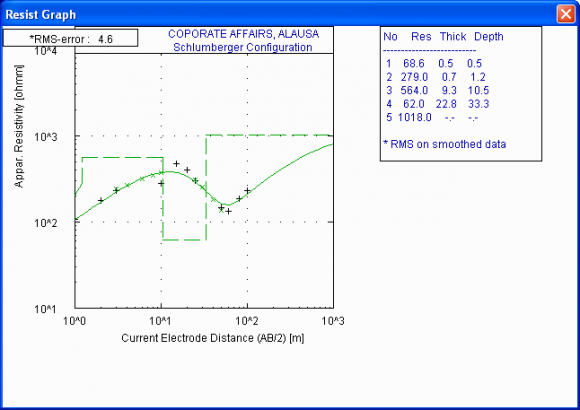Click the depth value 10.5
This screenshot has height=410, width=580.
478,90
